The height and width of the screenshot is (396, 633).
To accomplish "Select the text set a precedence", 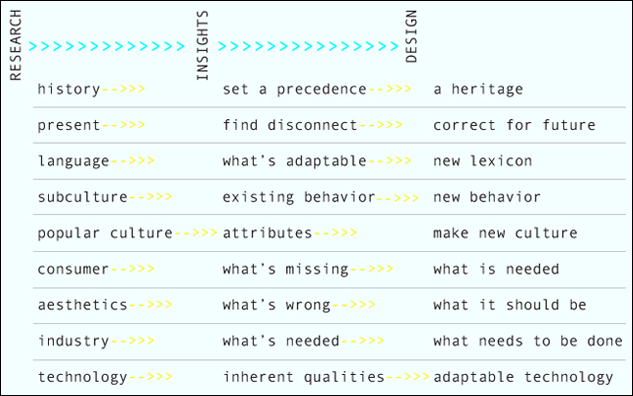I will pyautogui.click(x=294, y=89).
